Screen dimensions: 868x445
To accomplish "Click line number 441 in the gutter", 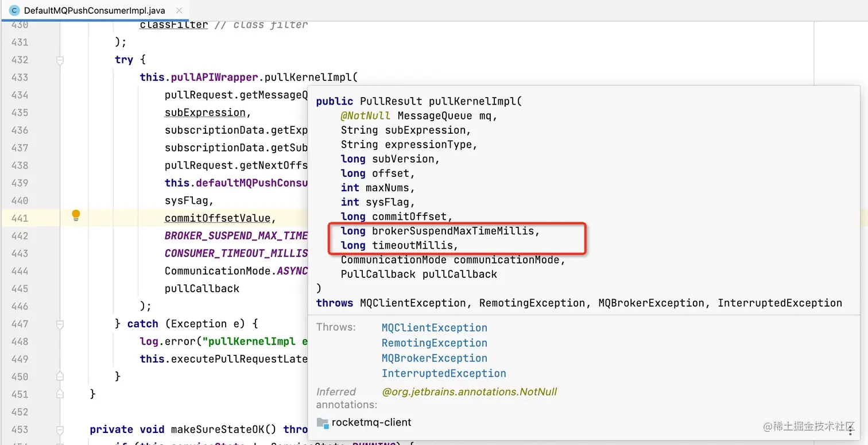I will point(20,218).
